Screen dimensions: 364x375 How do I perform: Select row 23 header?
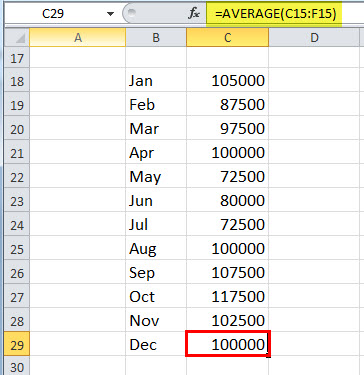point(17,201)
